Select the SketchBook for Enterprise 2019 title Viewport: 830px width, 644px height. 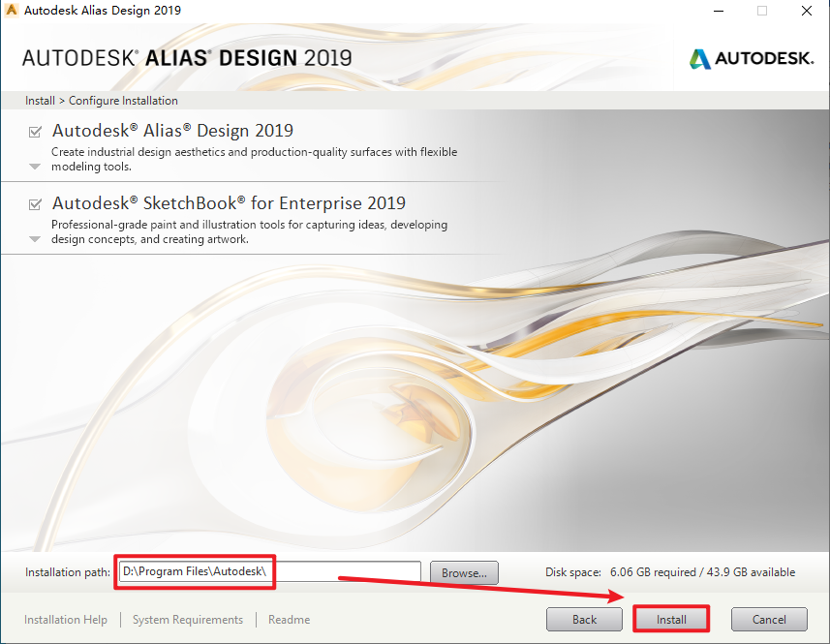pos(229,203)
